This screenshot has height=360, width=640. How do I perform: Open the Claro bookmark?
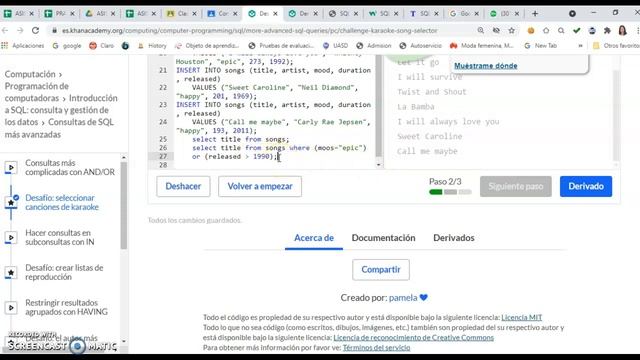(x=102, y=46)
